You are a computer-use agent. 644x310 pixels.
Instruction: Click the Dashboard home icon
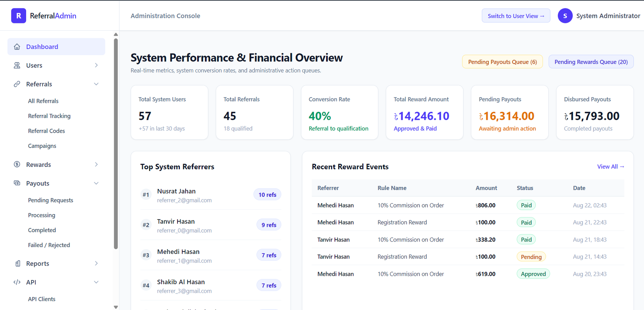tap(17, 47)
